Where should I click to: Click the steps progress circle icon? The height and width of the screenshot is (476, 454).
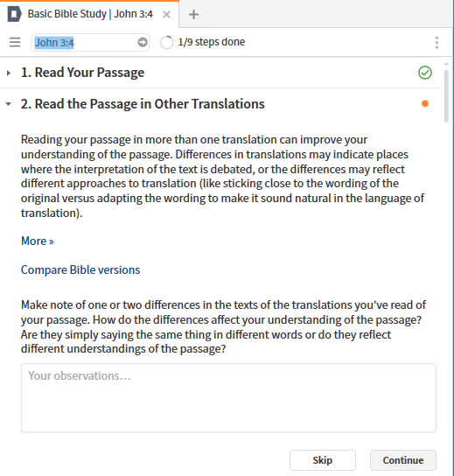(x=166, y=42)
